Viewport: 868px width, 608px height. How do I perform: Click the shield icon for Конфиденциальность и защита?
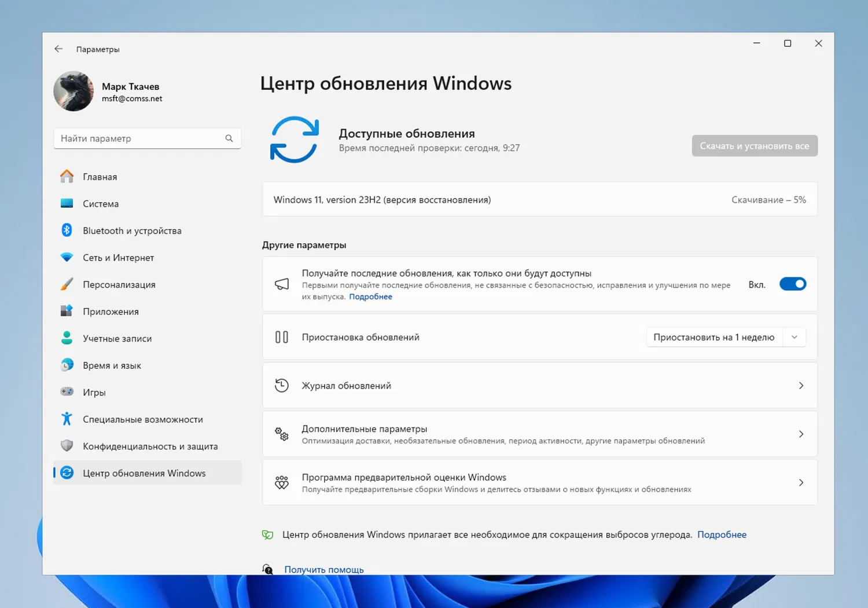point(67,446)
